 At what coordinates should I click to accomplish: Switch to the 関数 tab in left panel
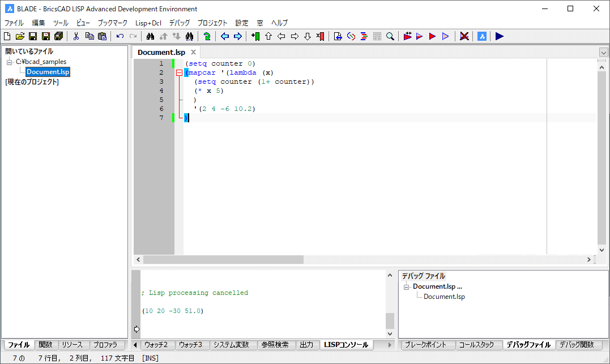coord(45,345)
